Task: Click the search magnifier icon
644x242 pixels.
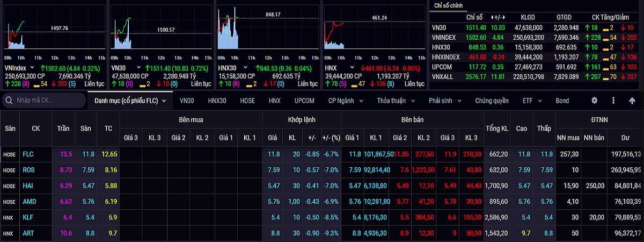Action: tap(9, 101)
